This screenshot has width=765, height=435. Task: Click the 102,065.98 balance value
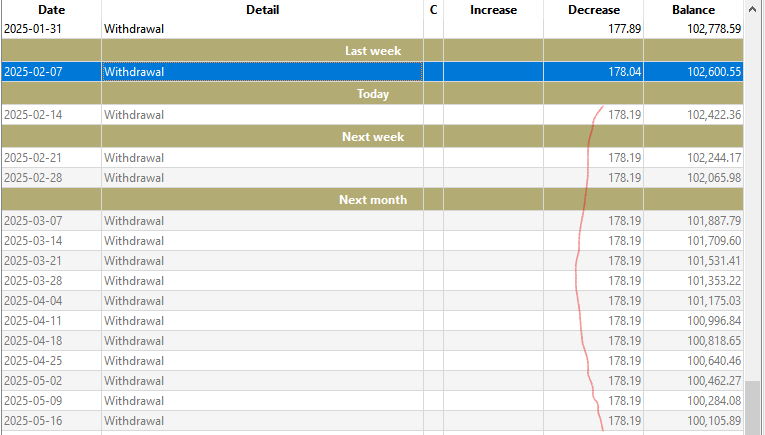[714, 178]
